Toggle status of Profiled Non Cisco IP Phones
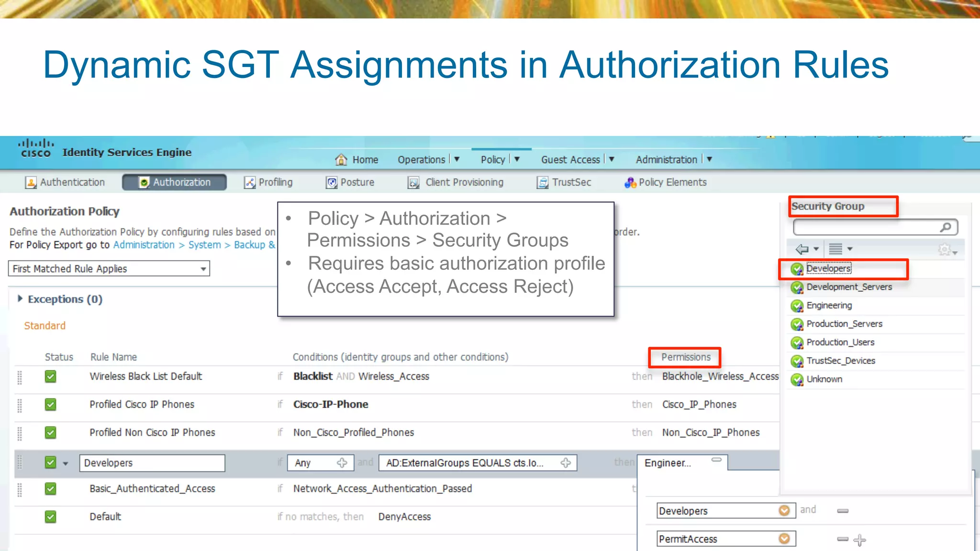The width and height of the screenshot is (980, 551). (x=50, y=432)
